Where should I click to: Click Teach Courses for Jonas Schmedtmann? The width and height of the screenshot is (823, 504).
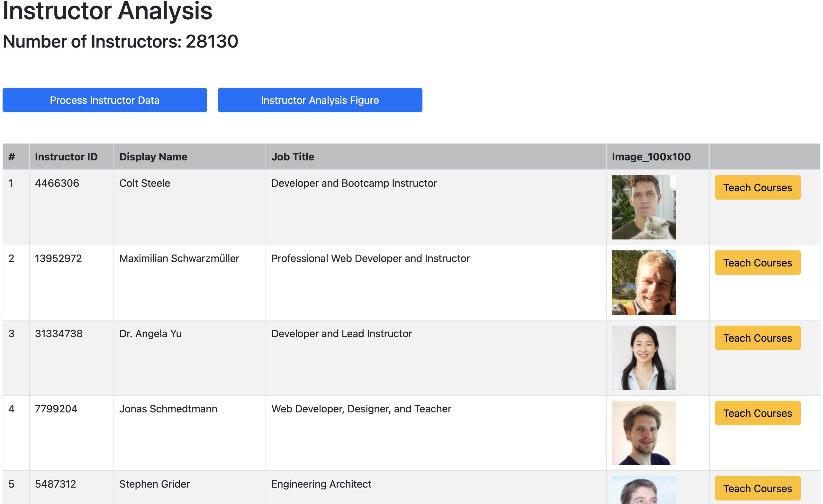tap(757, 413)
